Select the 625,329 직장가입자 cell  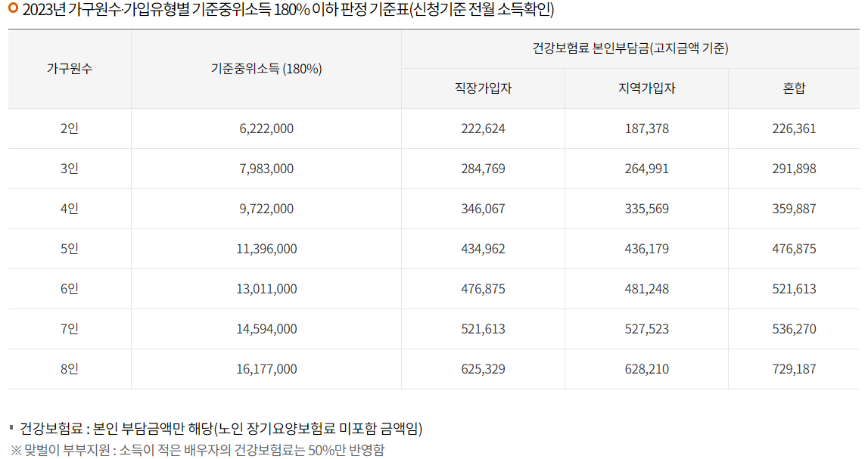coord(484,369)
